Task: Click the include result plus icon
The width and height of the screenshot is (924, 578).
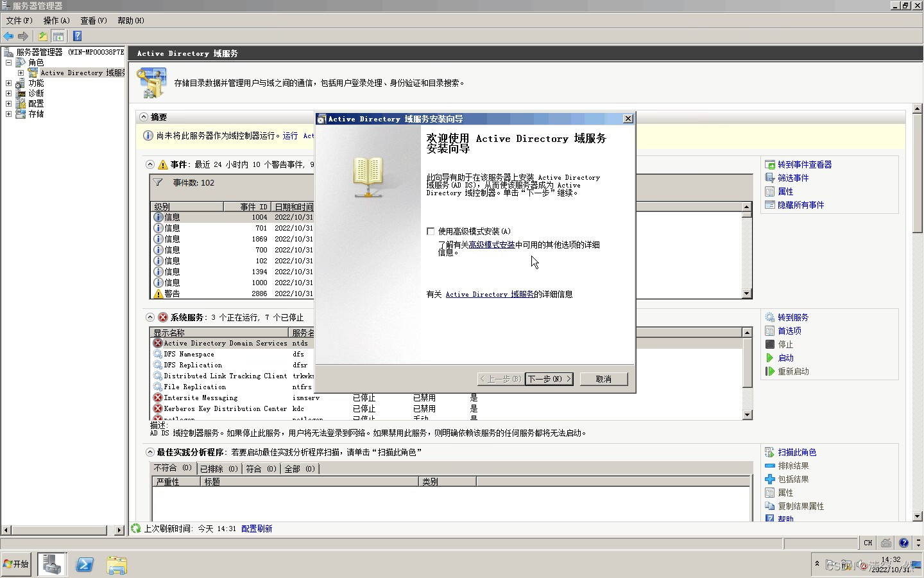Action: 770,479
